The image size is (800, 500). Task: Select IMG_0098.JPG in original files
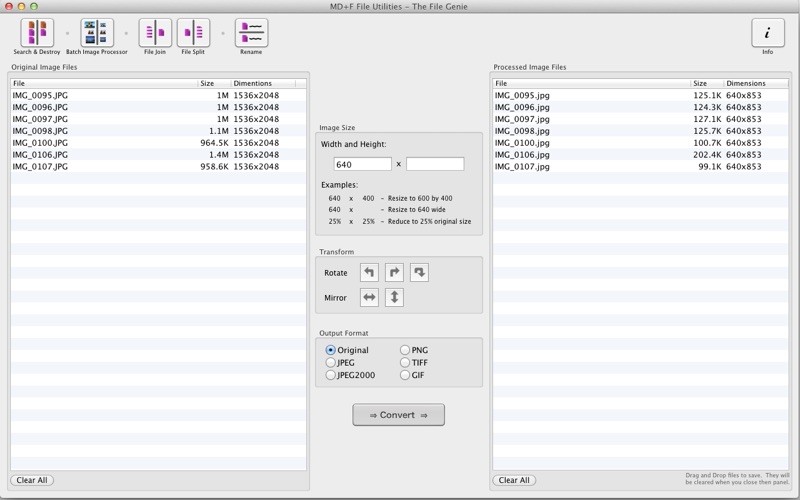tap(158, 131)
